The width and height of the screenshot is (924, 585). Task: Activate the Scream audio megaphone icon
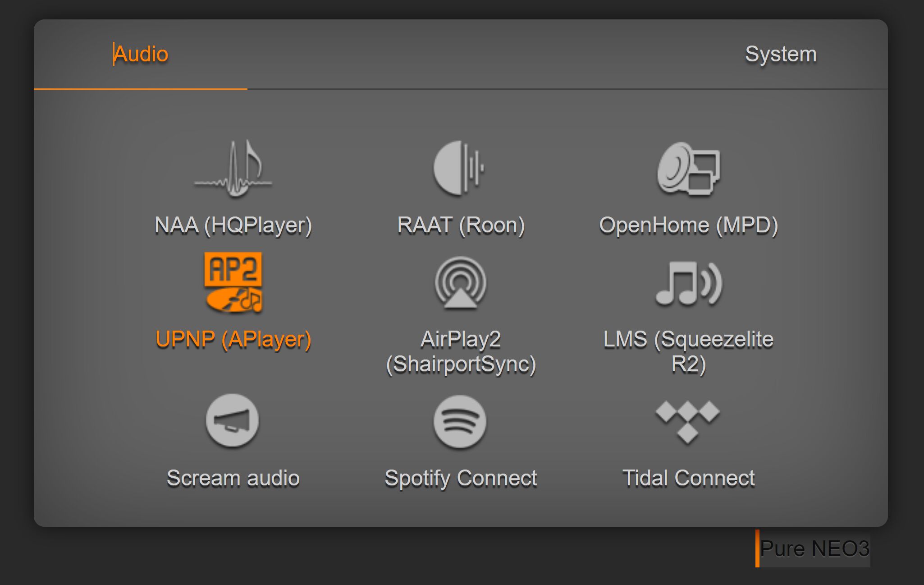232,420
